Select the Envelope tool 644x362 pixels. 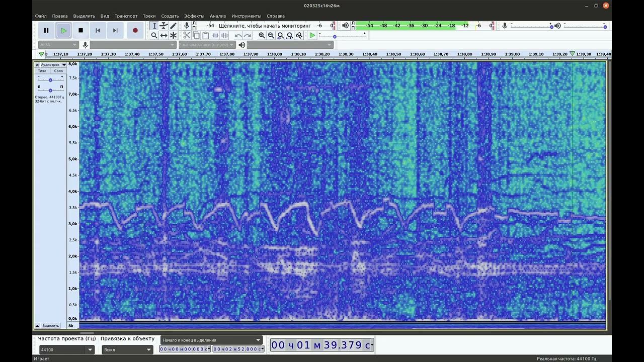click(164, 26)
